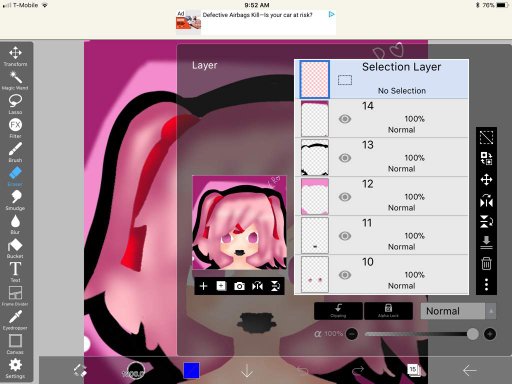Open the Normal blend mode dropdown
The width and height of the screenshot is (512, 384).
point(458,311)
